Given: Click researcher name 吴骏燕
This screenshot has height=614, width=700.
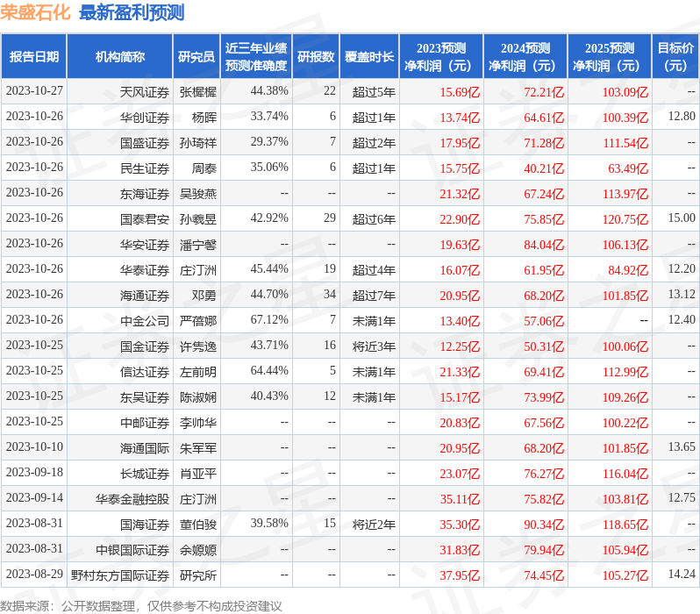Looking at the screenshot, I should coord(197,194).
